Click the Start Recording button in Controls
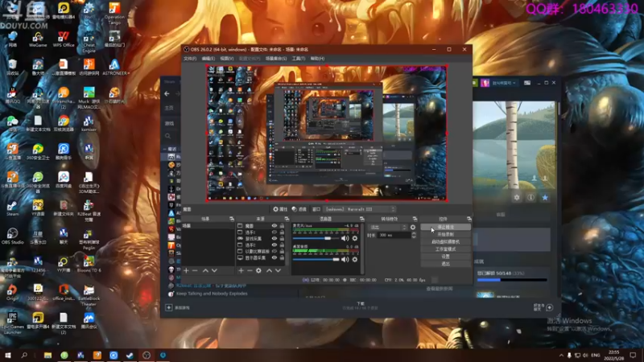The width and height of the screenshot is (644, 362). pos(446,234)
